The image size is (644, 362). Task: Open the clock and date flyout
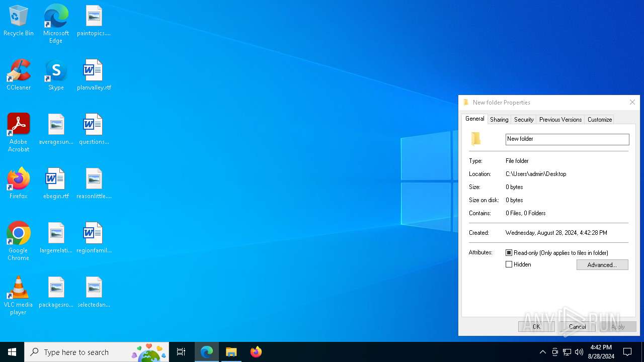coord(602,352)
